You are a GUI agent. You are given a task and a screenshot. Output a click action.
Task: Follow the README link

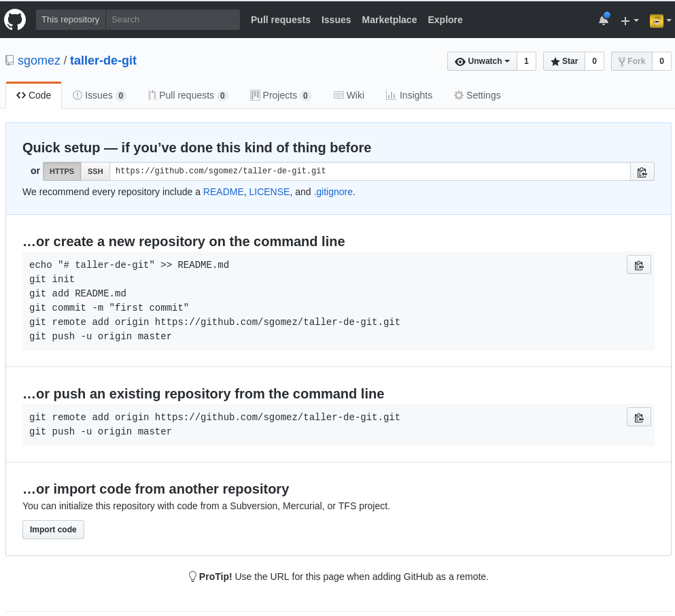(x=223, y=192)
